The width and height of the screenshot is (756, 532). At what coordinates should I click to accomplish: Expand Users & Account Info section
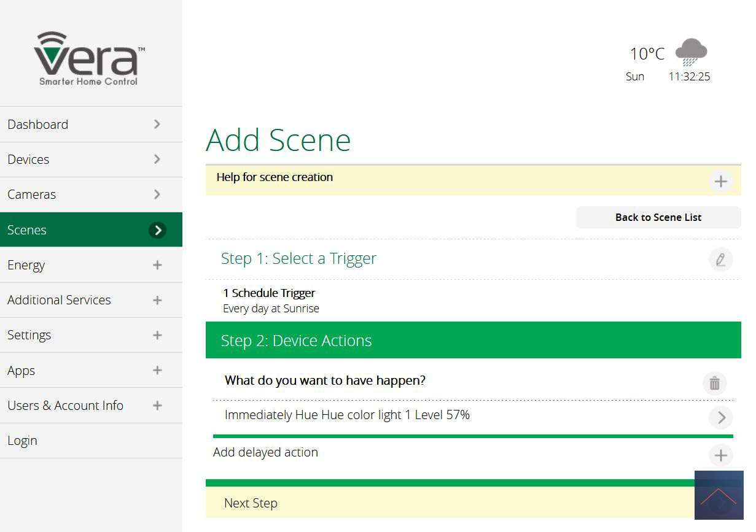[x=157, y=406]
